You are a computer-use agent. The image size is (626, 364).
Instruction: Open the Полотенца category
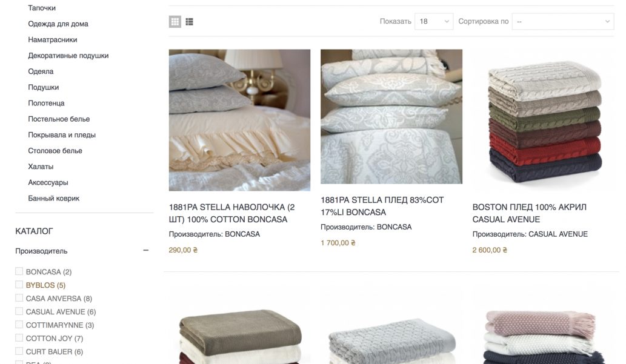tap(46, 103)
